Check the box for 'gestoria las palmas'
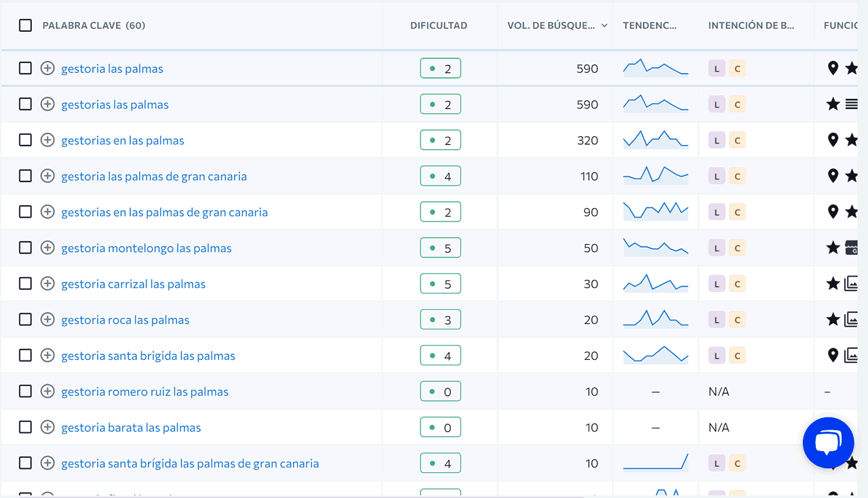The width and height of the screenshot is (868, 498). pos(25,68)
